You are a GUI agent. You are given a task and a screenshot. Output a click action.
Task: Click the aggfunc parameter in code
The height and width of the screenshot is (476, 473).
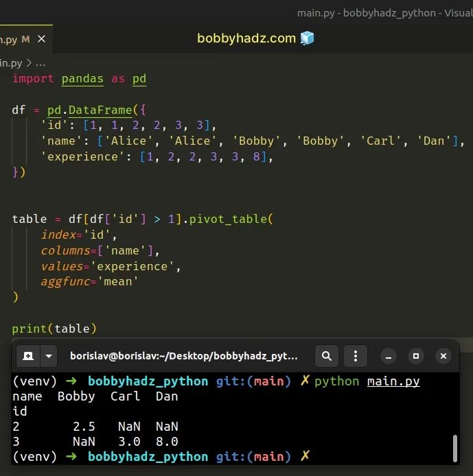65,281
